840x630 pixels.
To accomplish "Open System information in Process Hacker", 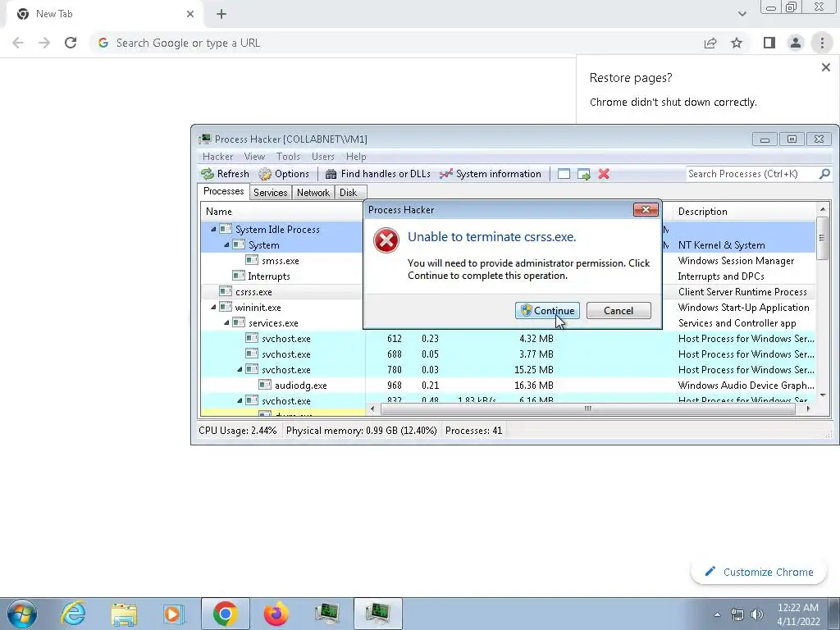I will (491, 174).
